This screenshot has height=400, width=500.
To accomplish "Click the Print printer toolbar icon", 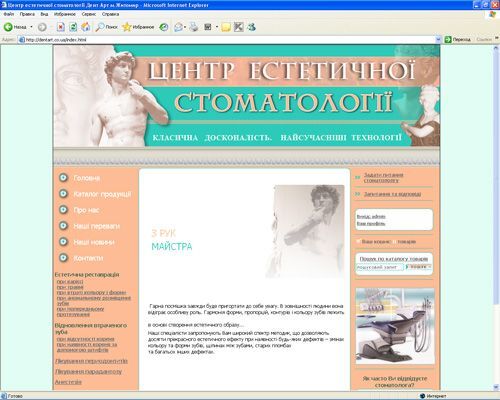I will point(194,27).
